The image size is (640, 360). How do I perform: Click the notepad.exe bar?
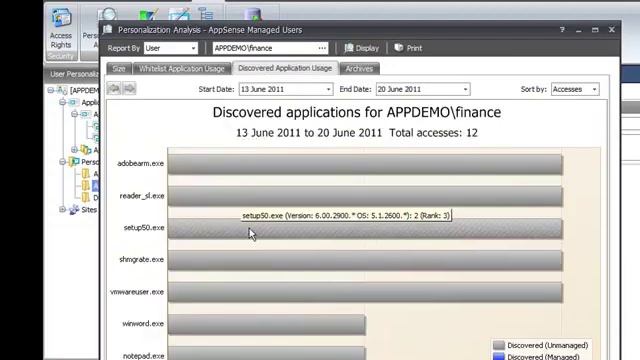tap(267, 353)
